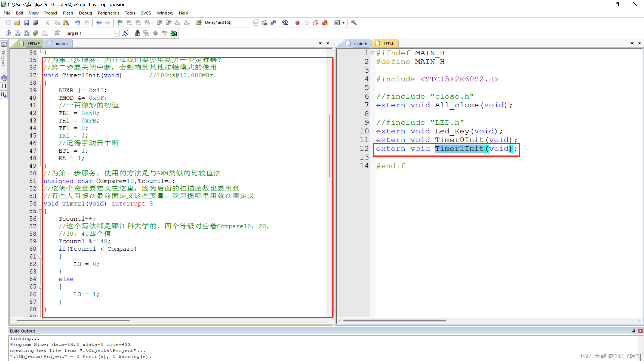Click the Build target toolbar icon
Image resolution: width=644 pixels, height=361 pixels.
(17, 33)
